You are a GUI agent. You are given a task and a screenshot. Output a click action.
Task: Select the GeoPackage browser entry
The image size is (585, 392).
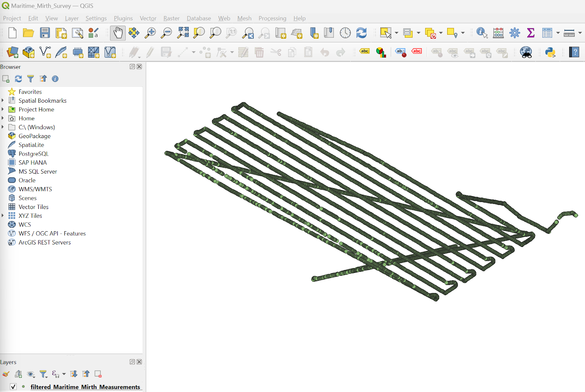(x=34, y=136)
